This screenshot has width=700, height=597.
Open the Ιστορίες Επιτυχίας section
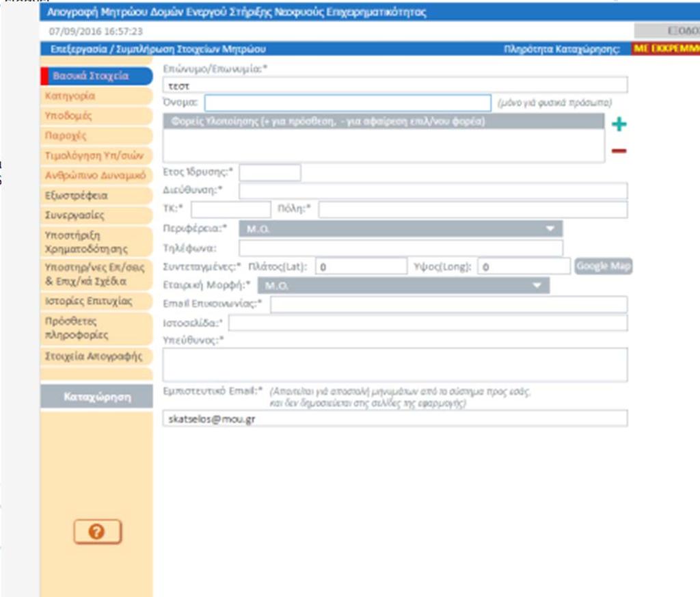point(96,302)
